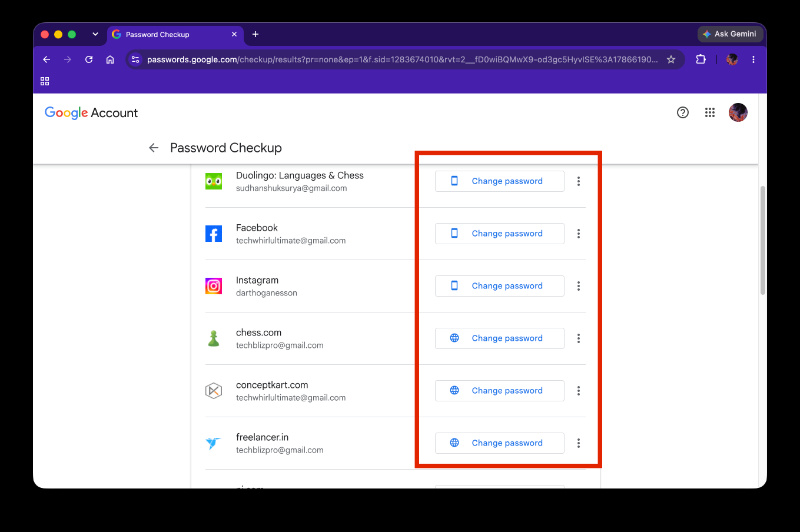Open the Chrome profile avatar in toolbar
The width and height of the screenshot is (800, 532).
732,59
